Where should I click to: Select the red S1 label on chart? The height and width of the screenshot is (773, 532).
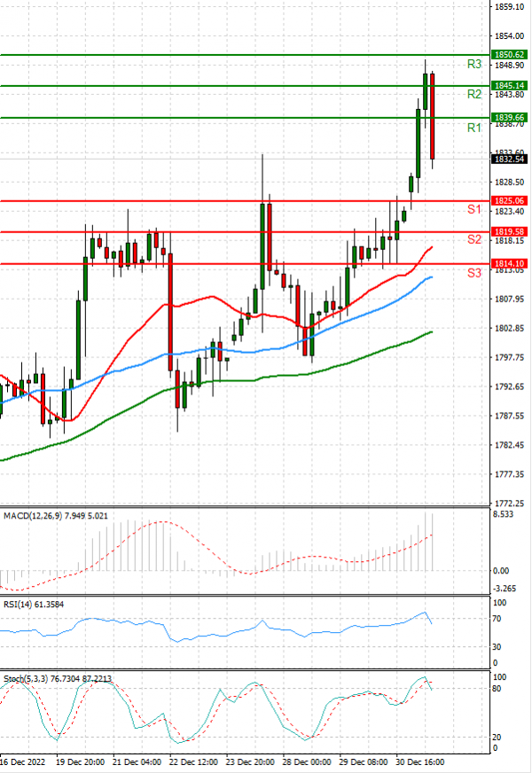coord(473,209)
